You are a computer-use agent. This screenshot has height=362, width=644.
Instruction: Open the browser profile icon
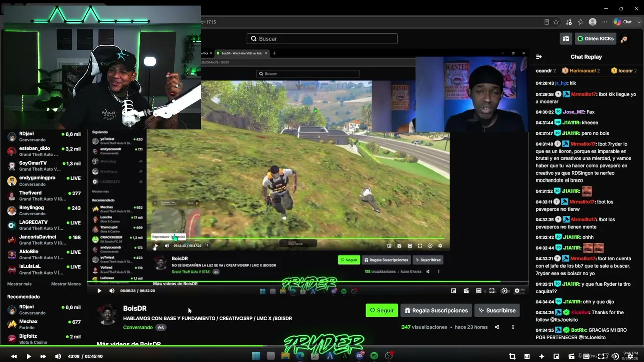[593, 22]
